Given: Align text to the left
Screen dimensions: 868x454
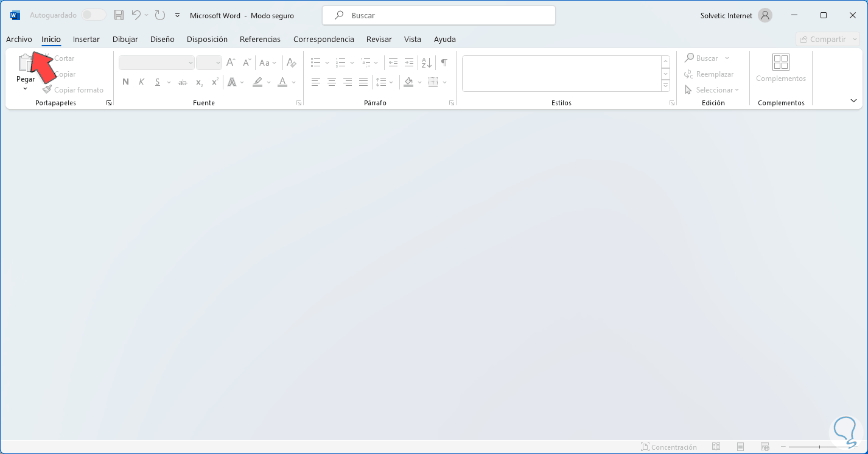Looking at the screenshot, I should (315, 82).
